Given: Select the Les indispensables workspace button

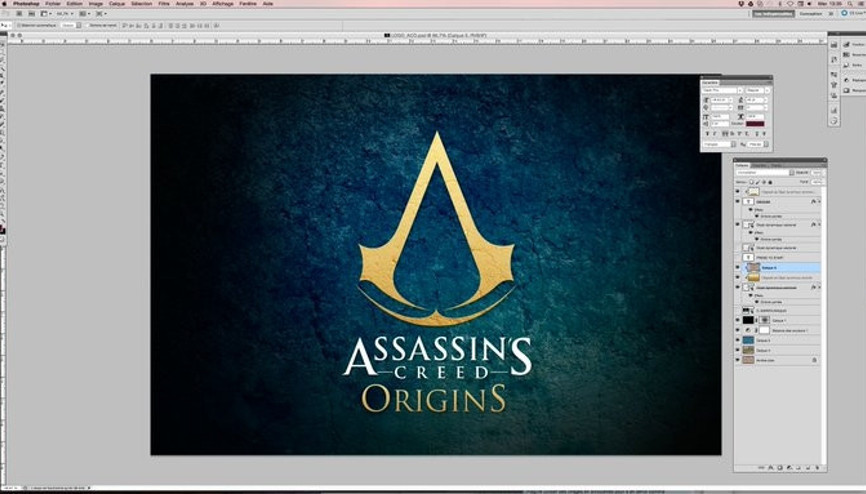Looking at the screenshot, I should (x=774, y=13).
